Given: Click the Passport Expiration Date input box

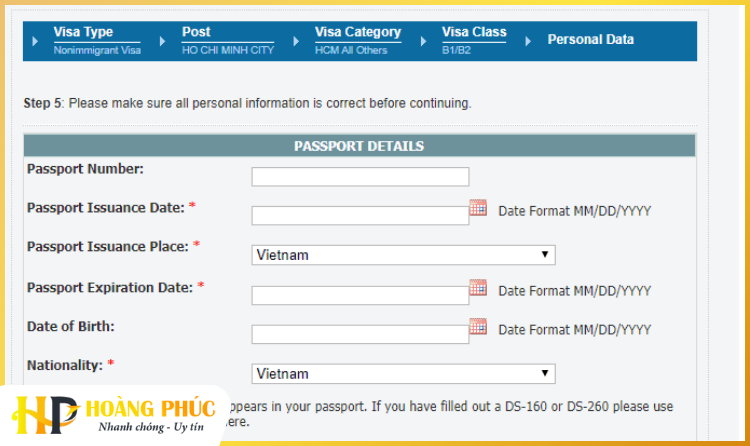Looking at the screenshot, I should [360, 295].
